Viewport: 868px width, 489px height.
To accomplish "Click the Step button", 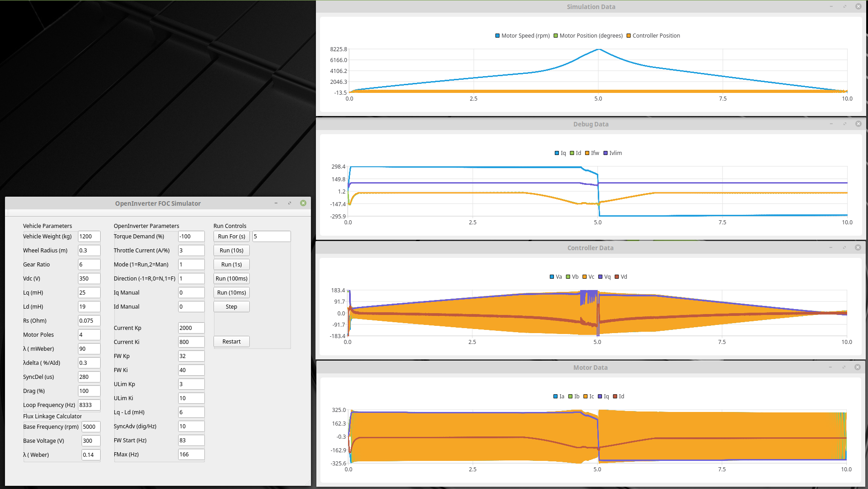I will 231,307.
